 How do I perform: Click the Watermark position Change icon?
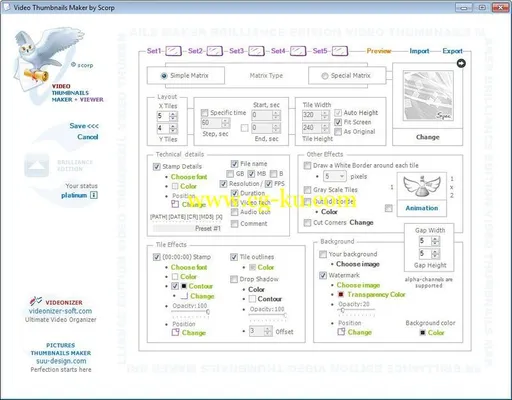click(x=341, y=332)
